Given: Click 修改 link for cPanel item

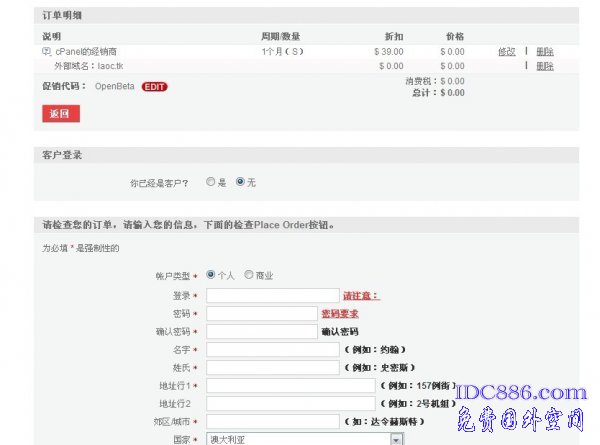Looking at the screenshot, I should pos(507,51).
